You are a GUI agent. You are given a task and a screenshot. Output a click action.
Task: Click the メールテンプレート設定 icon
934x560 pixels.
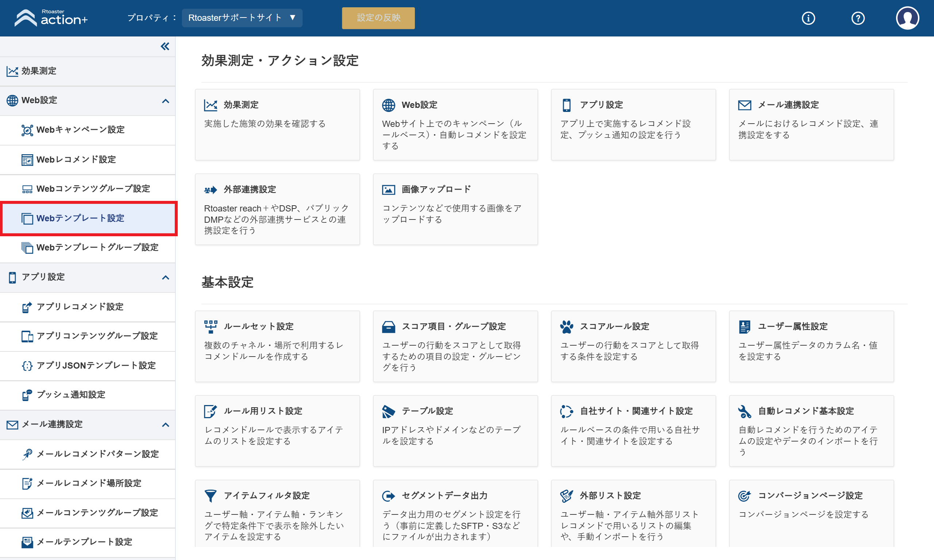coord(27,542)
